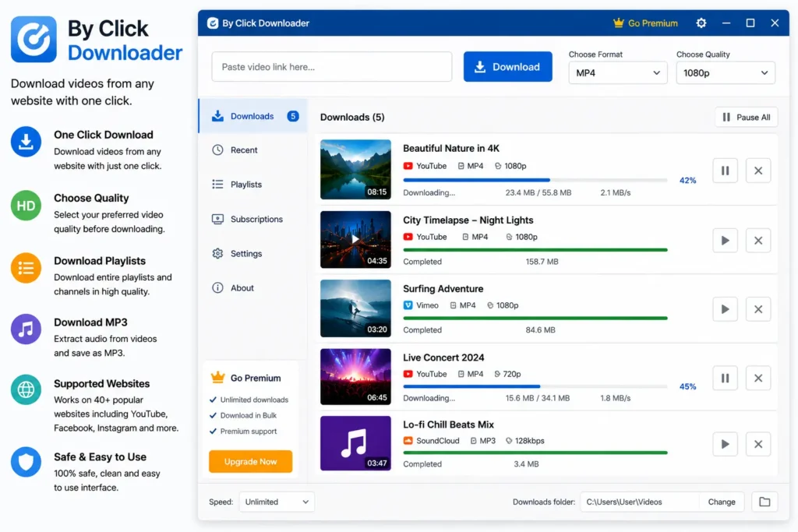Pause the Live Concert 2024 download

[x=725, y=378]
